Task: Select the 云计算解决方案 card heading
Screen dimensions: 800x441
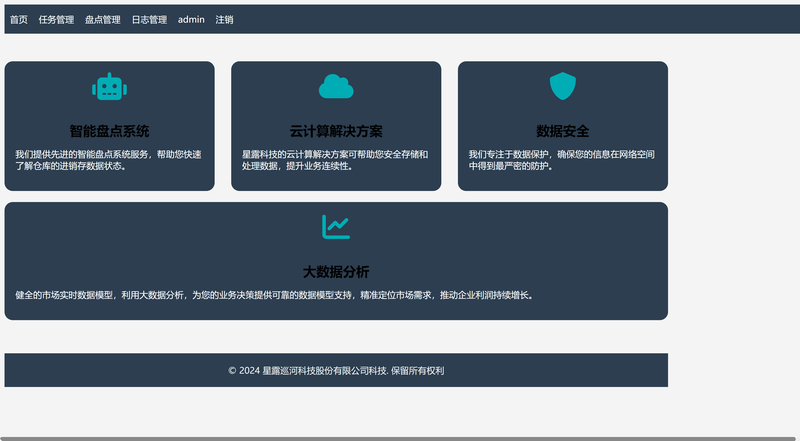Action: click(336, 131)
